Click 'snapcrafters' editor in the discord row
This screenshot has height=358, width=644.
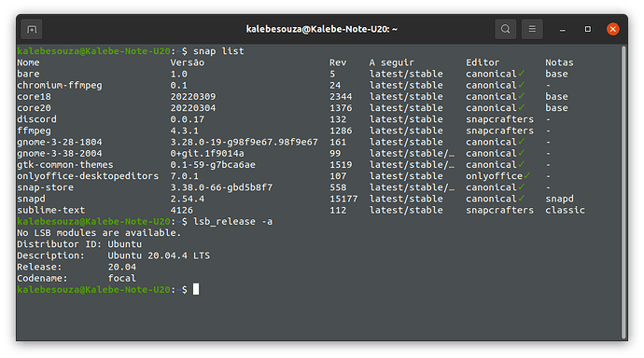(x=499, y=119)
